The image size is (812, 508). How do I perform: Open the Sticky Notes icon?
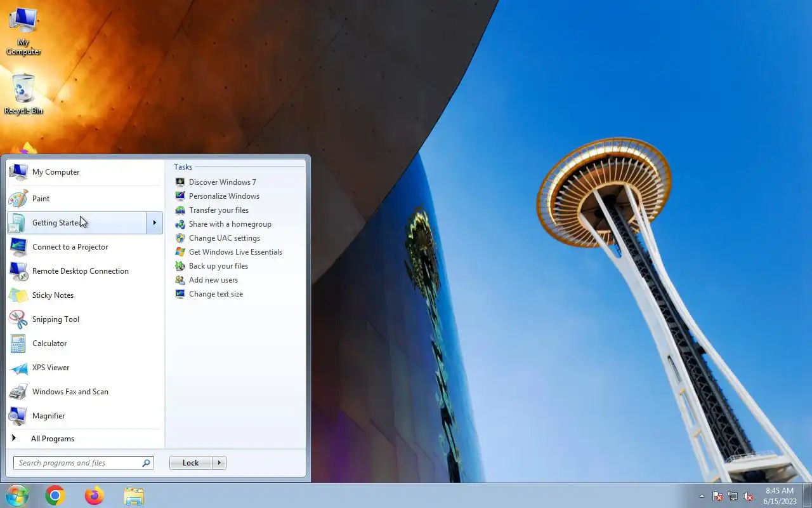(x=18, y=295)
